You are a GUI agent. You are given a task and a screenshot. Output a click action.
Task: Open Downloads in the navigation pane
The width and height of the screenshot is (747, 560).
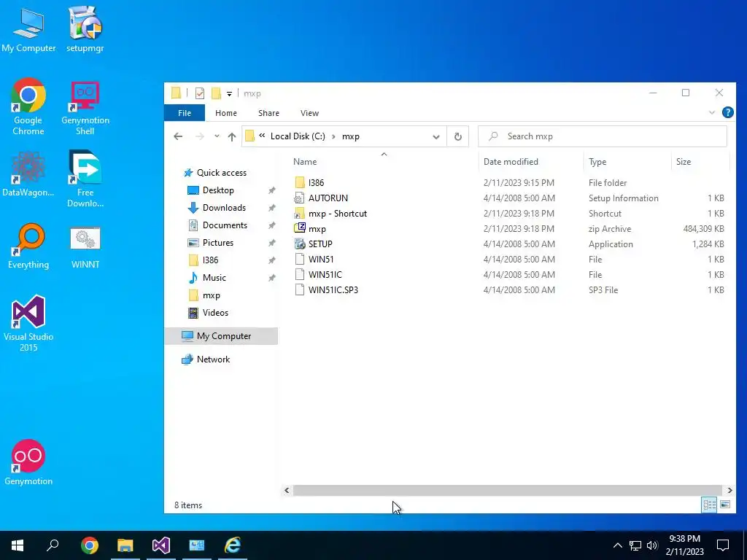click(x=224, y=208)
